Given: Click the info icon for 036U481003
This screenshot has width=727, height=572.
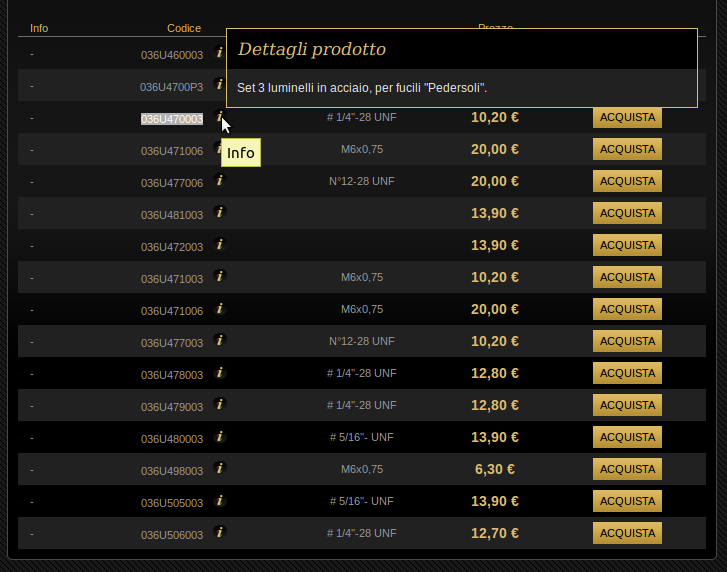Looking at the screenshot, I should 220,212.
